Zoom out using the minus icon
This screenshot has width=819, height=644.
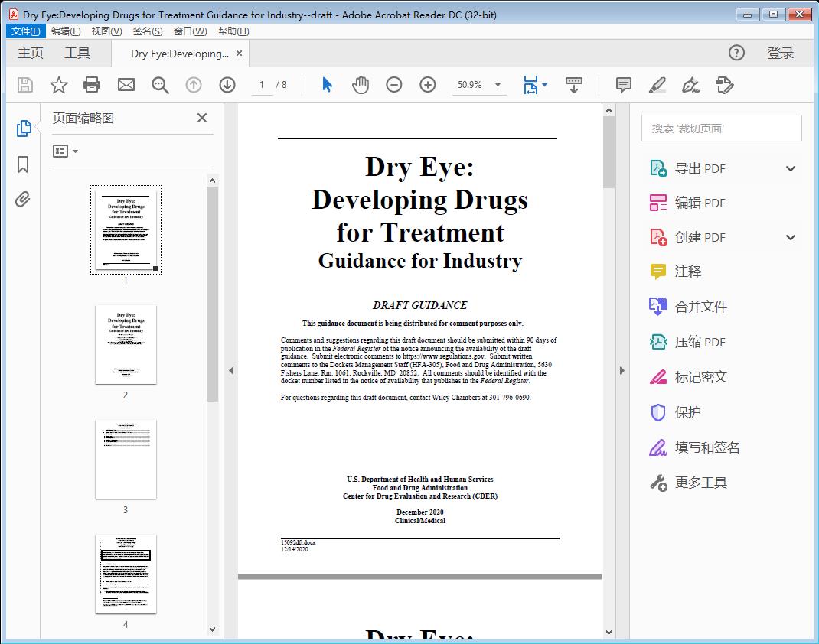click(x=393, y=84)
